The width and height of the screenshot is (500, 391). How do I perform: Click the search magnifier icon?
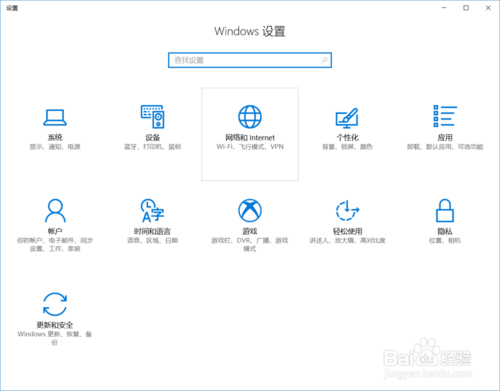[x=324, y=60]
